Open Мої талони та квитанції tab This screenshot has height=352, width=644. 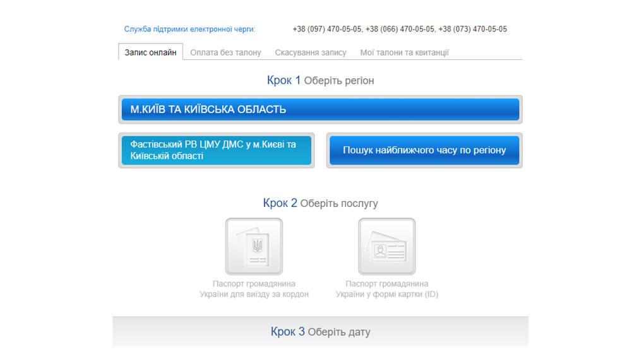(404, 52)
